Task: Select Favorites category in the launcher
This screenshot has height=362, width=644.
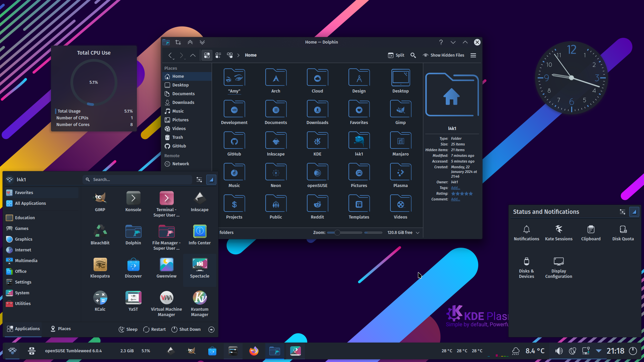Action: [x=42, y=193]
